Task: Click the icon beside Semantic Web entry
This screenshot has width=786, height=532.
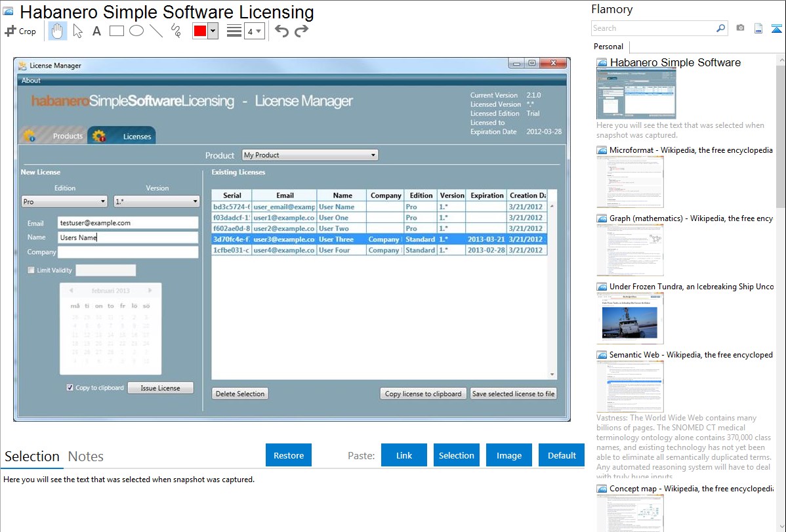Action: pos(602,355)
